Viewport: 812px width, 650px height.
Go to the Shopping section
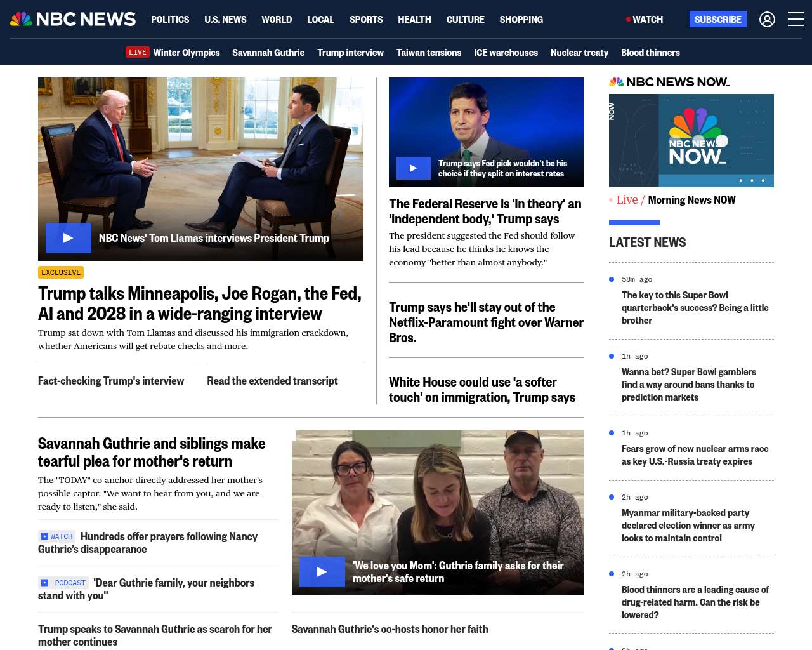click(521, 20)
